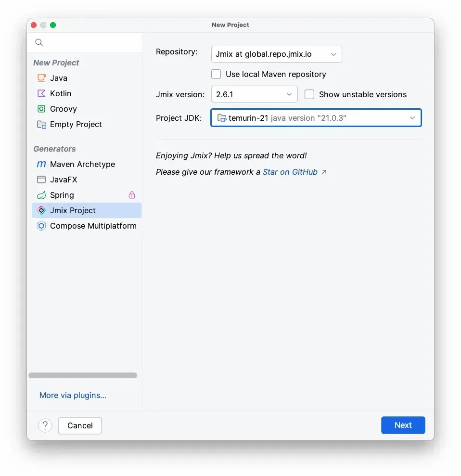
Task: Click the JavaFX window icon
Action: (41, 180)
